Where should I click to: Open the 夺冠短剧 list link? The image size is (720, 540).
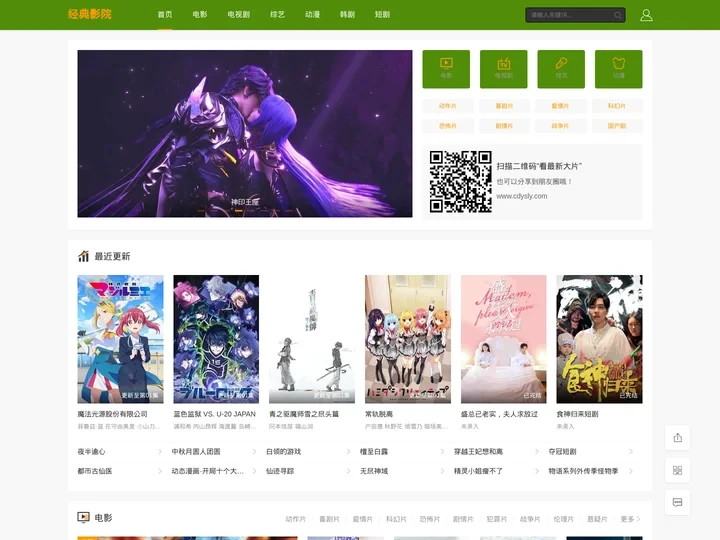click(562, 452)
